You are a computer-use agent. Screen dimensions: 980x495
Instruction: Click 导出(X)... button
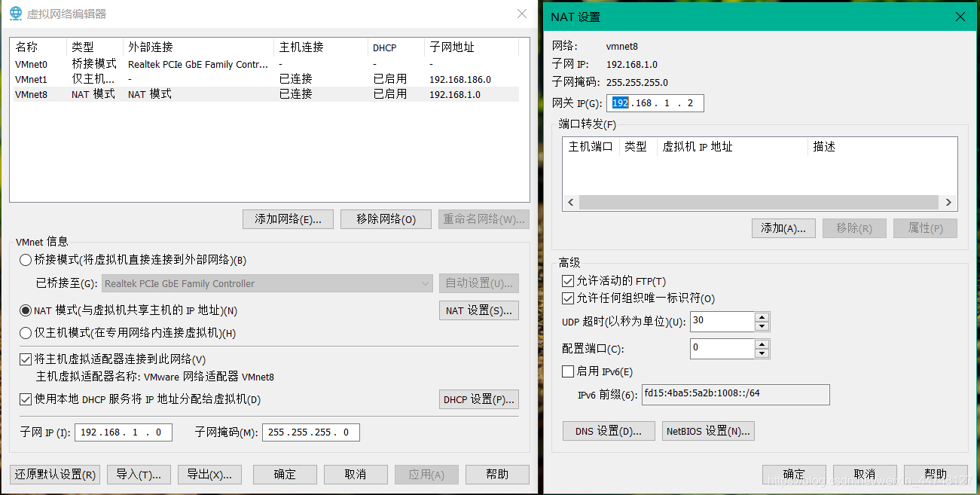pos(209,475)
